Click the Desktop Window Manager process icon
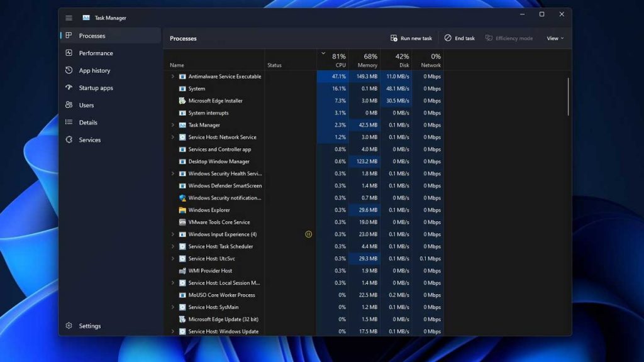The image size is (644, 362). pos(182,162)
